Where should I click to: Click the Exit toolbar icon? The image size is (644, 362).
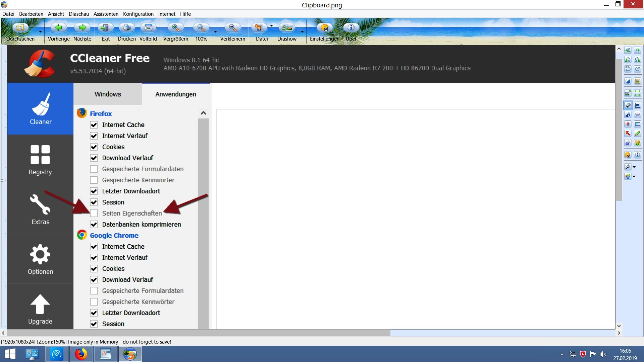click(105, 28)
